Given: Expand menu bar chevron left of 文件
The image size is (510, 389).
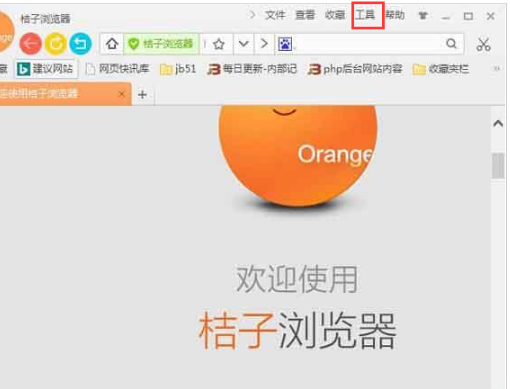Looking at the screenshot, I should tap(252, 15).
